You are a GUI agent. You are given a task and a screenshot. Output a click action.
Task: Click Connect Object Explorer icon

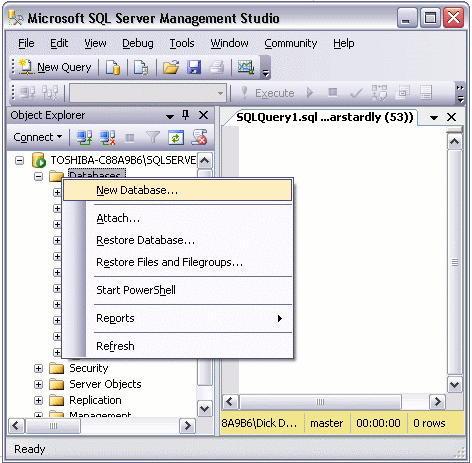pos(85,137)
